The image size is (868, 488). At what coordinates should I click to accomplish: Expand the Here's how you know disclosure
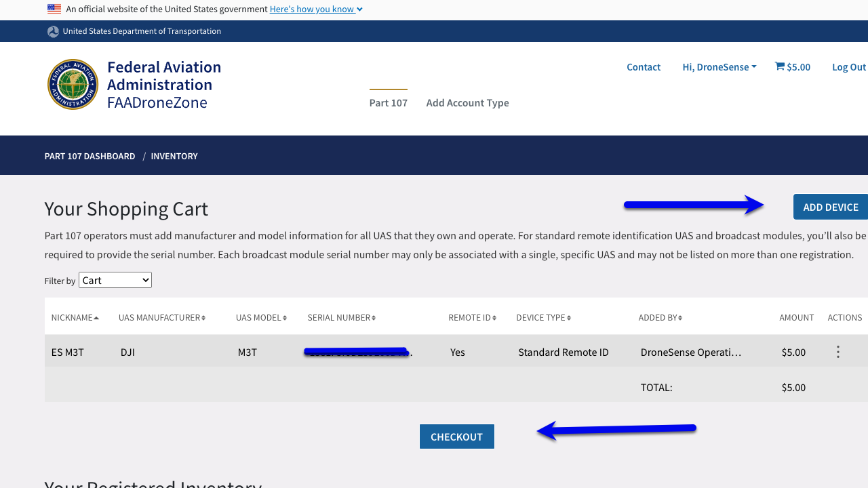(x=315, y=9)
